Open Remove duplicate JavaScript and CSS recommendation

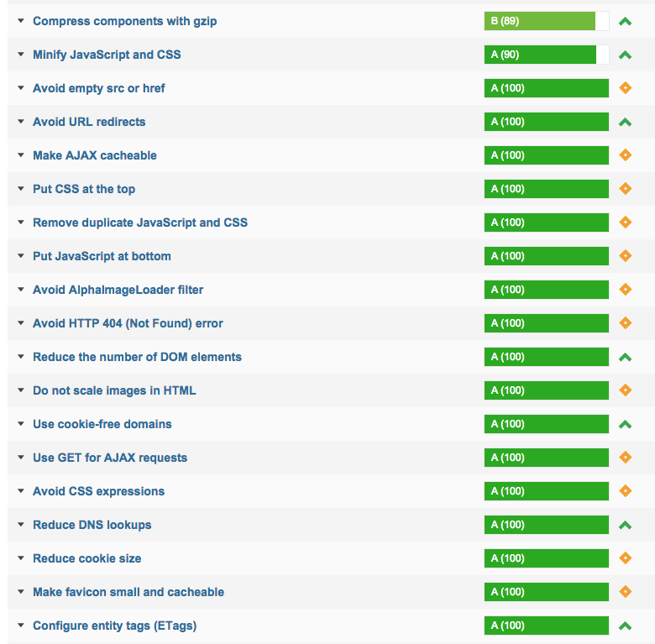click(140, 223)
